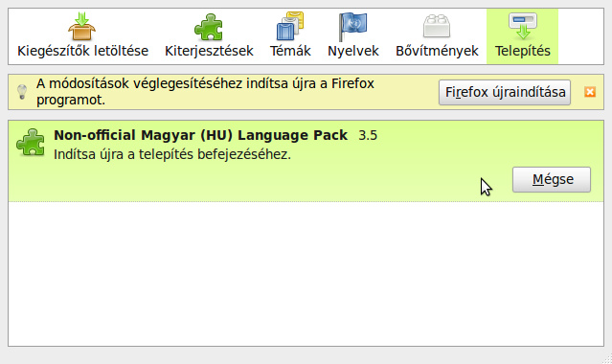Click the lightbulb icon in the notification bar
612x364 pixels.
[22, 92]
